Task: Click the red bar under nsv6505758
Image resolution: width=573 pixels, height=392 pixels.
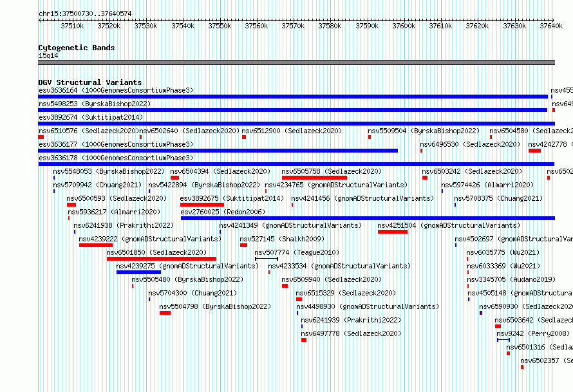Action: (x=314, y=178)
